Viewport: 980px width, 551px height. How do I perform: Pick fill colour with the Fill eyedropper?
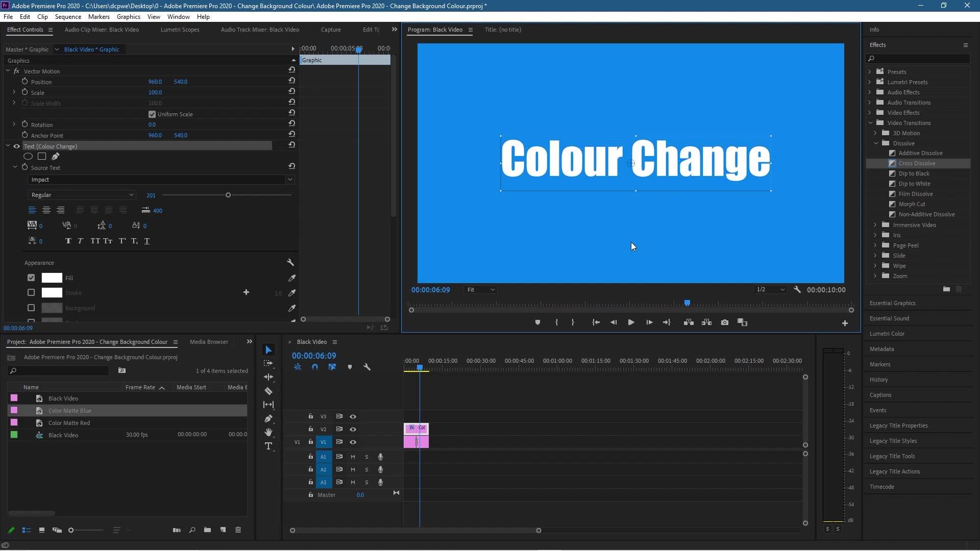click(x=292, y=278)
